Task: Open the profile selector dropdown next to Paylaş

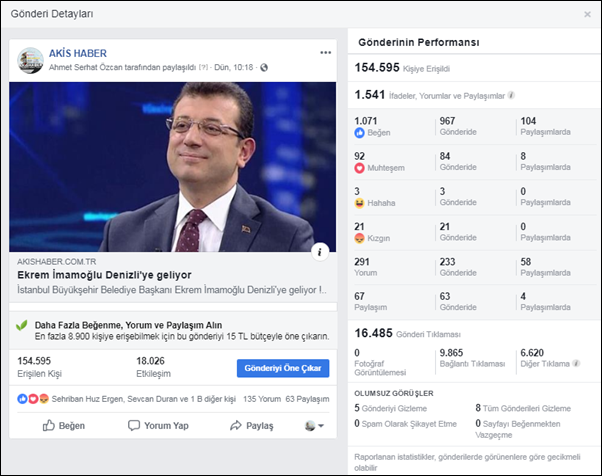Action: click(x=314, y=425)
